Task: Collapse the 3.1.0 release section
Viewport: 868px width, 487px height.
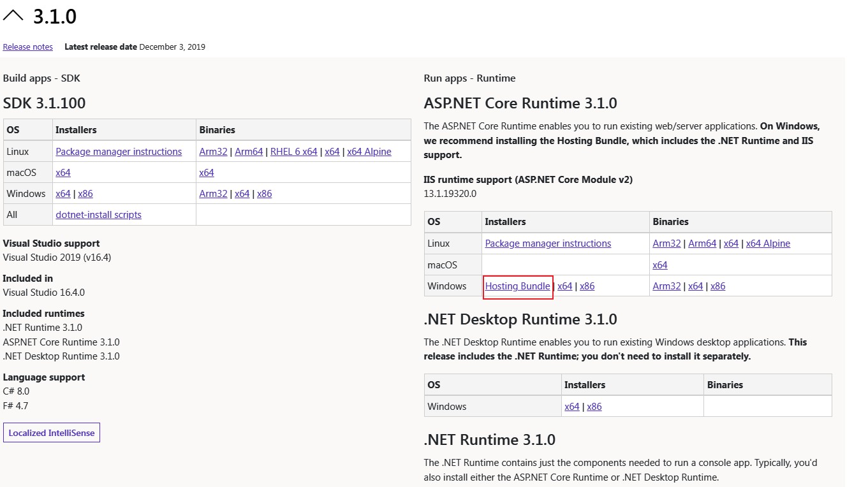Action: (x=15, y=15)
